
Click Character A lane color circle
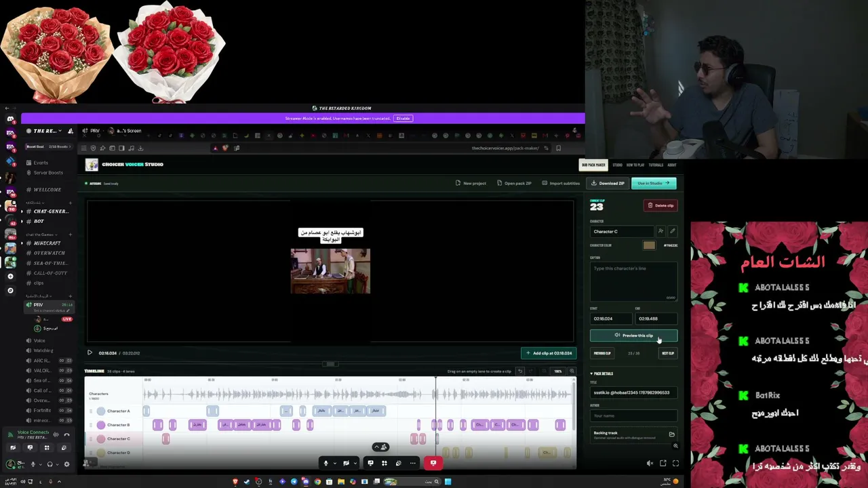[x=101, y=411]
